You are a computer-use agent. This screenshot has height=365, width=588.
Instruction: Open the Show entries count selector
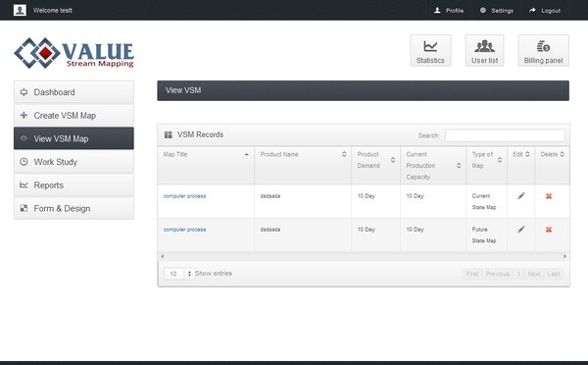(179, 274)
